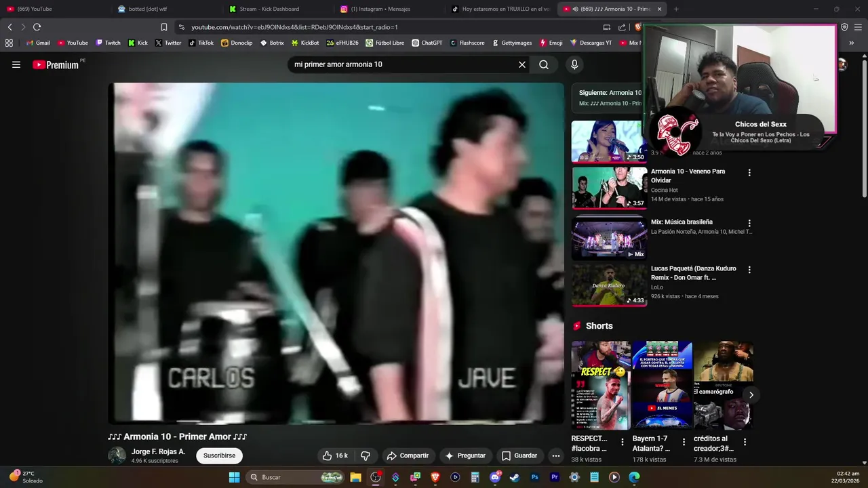Open the TikTok bookmark
868x488 pixels.
(x=201, y=43)
